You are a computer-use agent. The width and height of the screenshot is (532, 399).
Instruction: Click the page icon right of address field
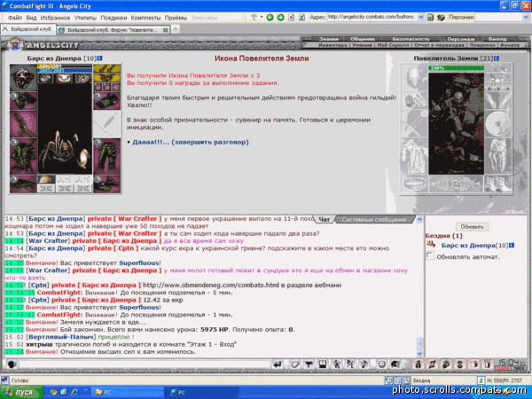tap(430, 17)
